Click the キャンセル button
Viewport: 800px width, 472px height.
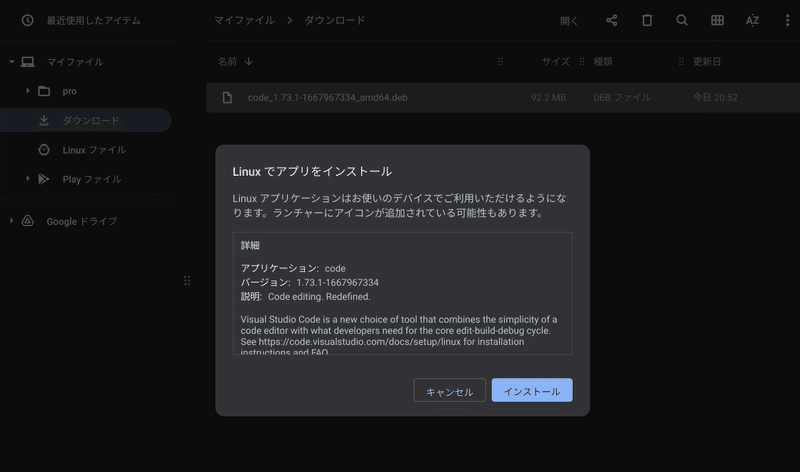tap(449, 390)
